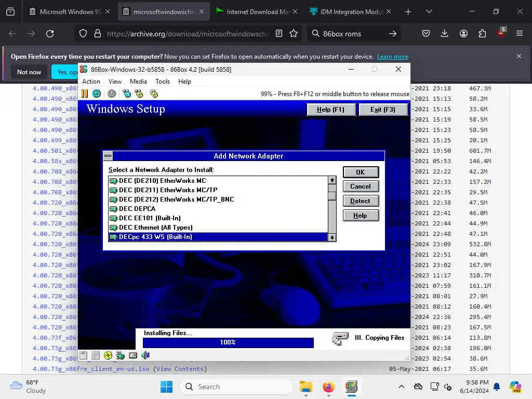This screenshot has width=532, height=399.
Task: Open the Help menu in 86Box
Action: coord(184,82)
